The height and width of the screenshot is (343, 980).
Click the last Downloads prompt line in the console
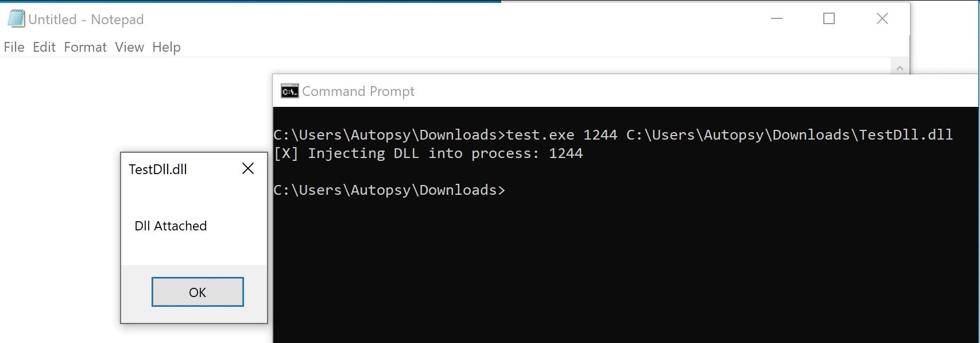(x=389, y=190)
